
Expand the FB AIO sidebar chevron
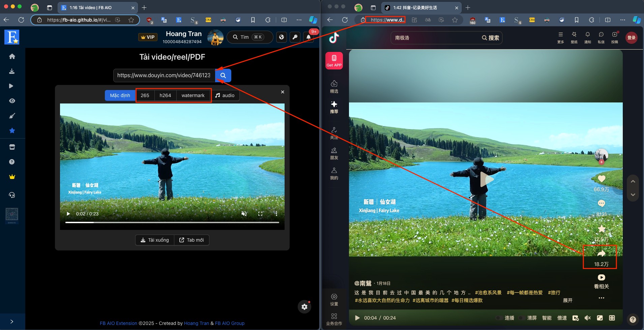point(12,322)
